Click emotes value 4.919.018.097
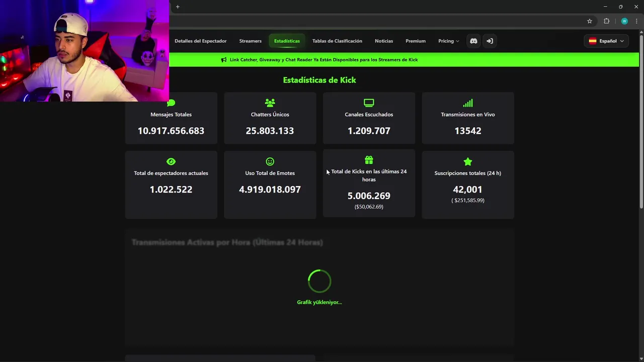 [270, 190]
